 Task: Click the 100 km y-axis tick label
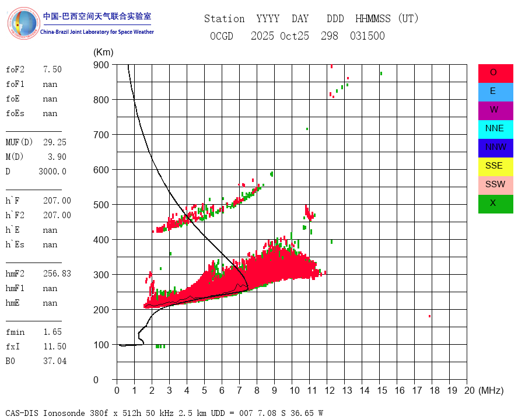click(x=101, y=345)
